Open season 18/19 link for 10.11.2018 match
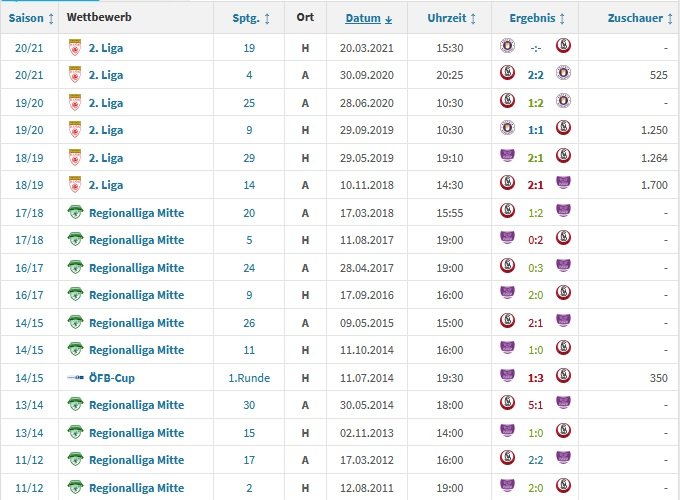The height and width of the screenshot is (500, 680). (29, 185)
